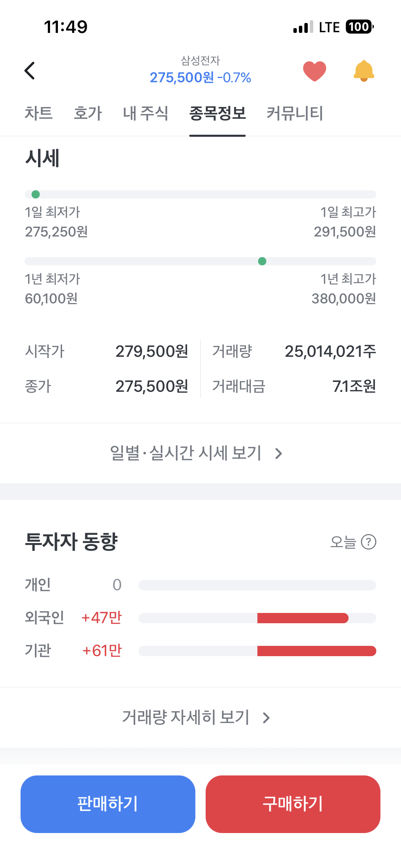Toggle the yellow bell alert icon

pyautogui.click(x=364, y=71)
